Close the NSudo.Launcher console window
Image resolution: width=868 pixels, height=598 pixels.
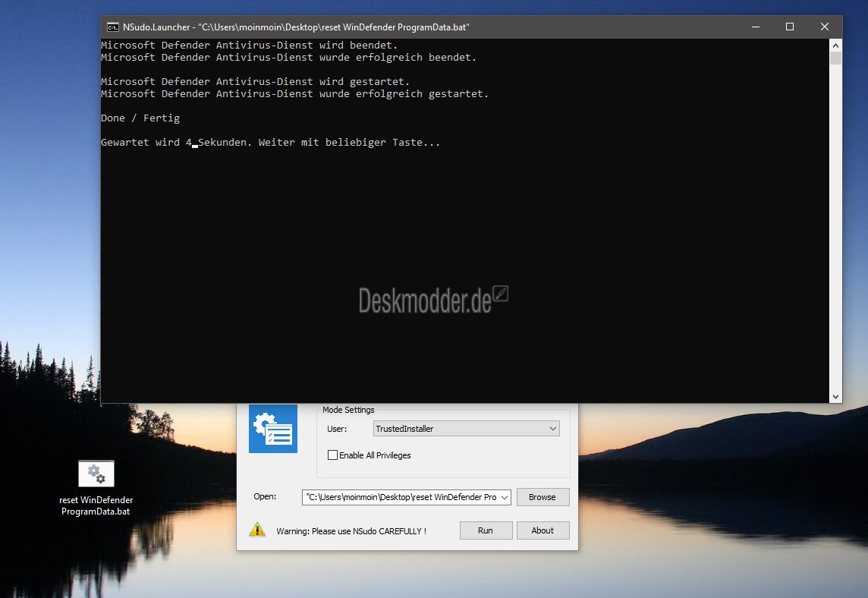[x=825, y=27]
